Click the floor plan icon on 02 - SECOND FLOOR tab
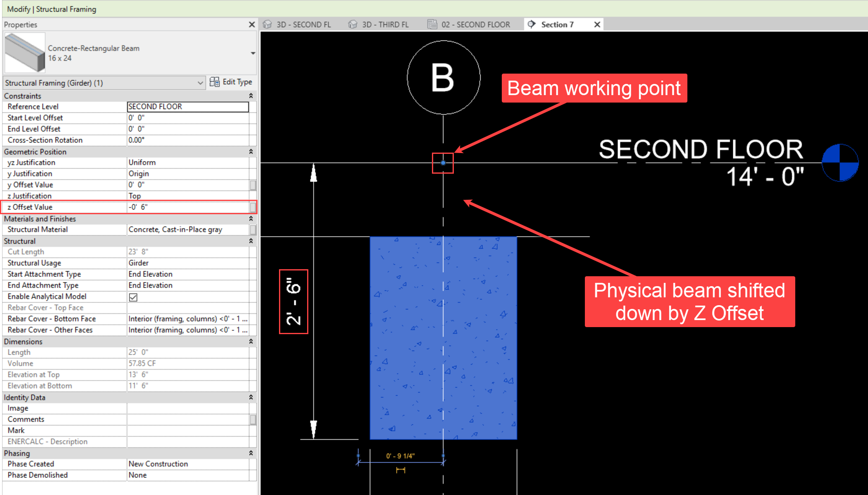868x495 pixels. [432, 25]
